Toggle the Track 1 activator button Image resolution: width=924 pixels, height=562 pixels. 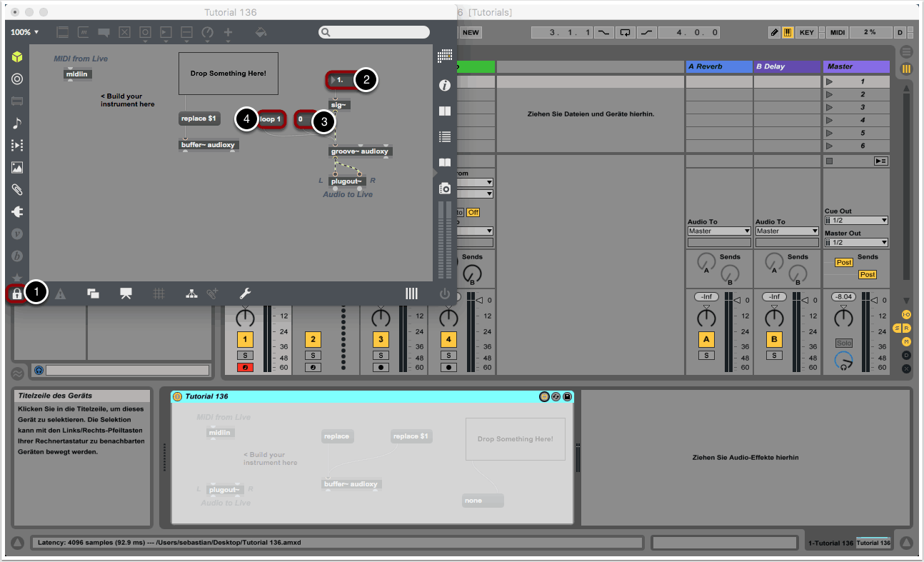point(245,339)
